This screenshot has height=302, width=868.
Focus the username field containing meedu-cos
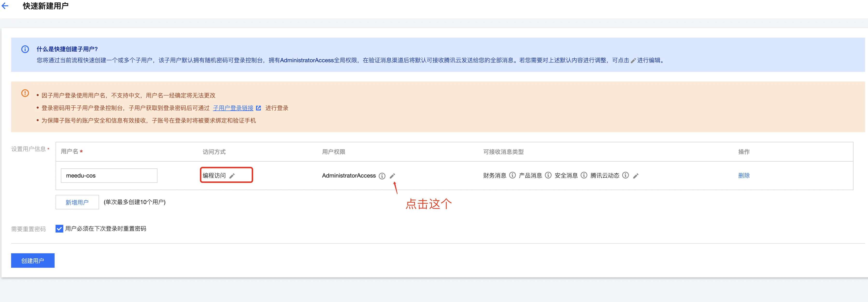[x=109, y=175]
